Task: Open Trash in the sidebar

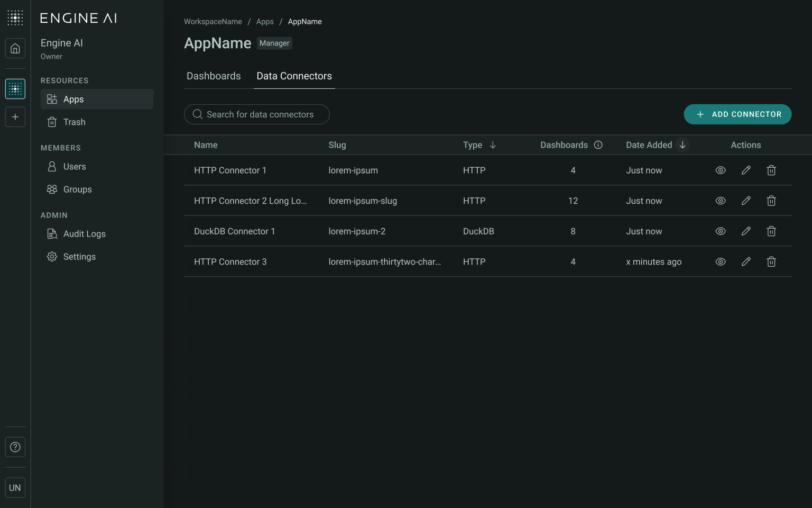Action: pyautogui.click(x=97, y=122)
